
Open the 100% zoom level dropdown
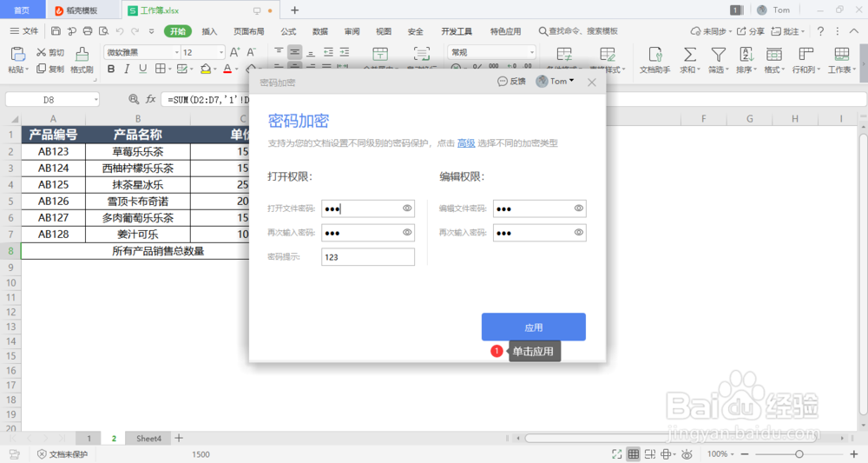pyautogui.click(x=720, y=454)
